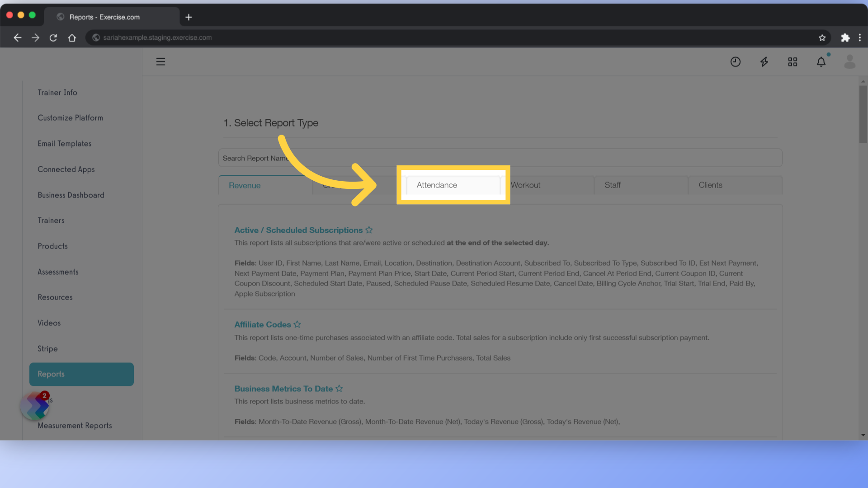Select the Revenue report tab
This screenshot has height=488, width=868.
click(x=245, y=185)
